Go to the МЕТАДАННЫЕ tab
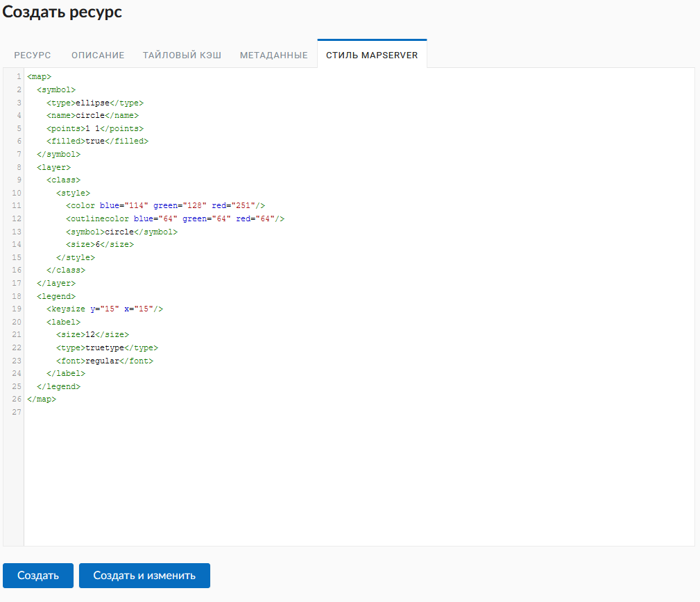Image resolution: width=700 pixels, height=602 pixels. pyautogui.click(x=273, y=55)
